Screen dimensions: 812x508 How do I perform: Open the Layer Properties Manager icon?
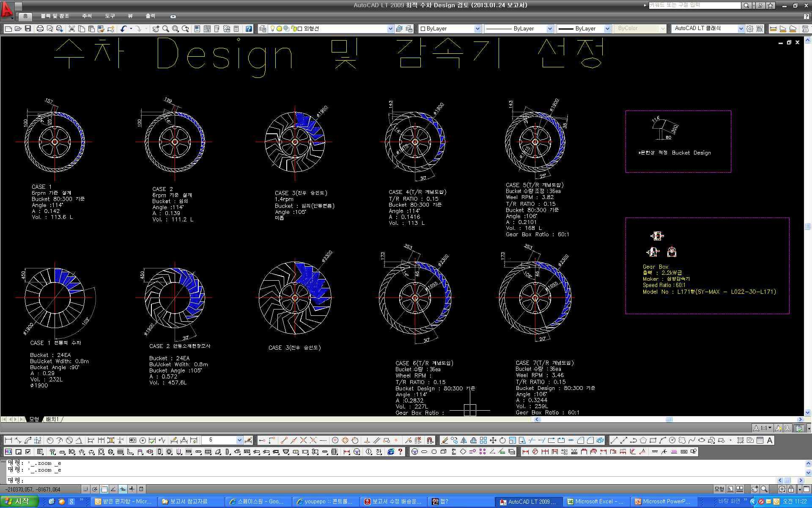(x=263, y=29)
